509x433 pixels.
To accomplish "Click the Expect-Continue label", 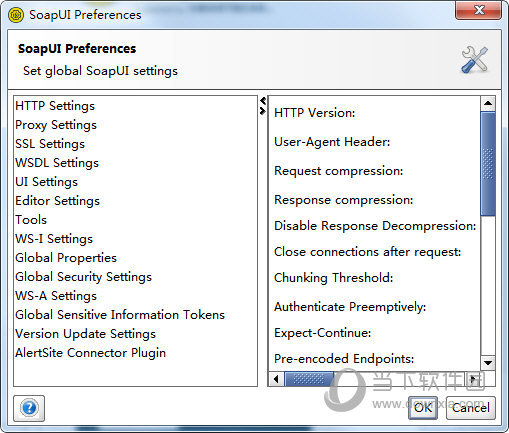I will [322, 333].
